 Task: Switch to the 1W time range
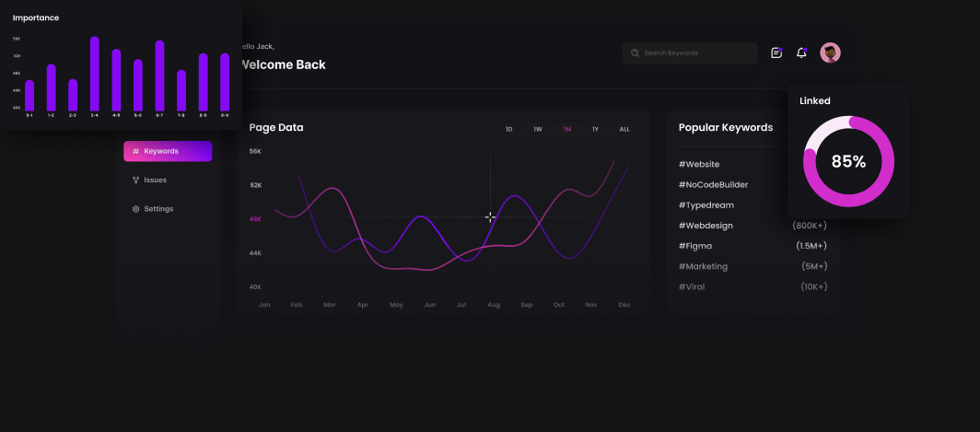(x=537, y=129)
